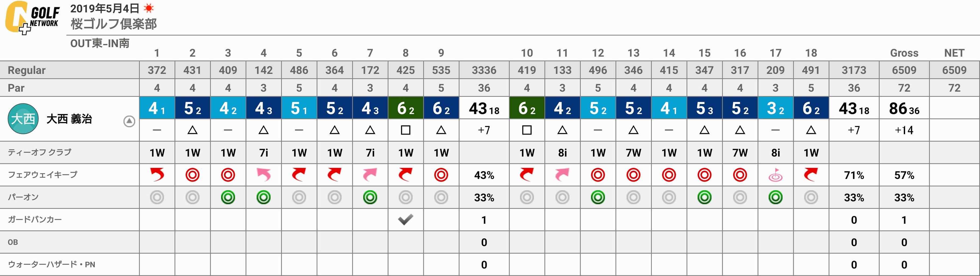Viewport: 980px width, 276px height.
Task: Toggle hole 18 gray par-on indicator
Action: click(x=811, y=197)
